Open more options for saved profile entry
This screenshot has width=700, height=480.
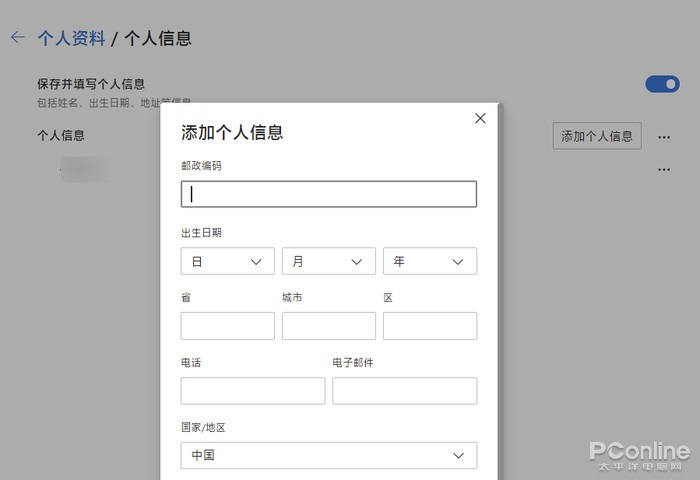664,170
